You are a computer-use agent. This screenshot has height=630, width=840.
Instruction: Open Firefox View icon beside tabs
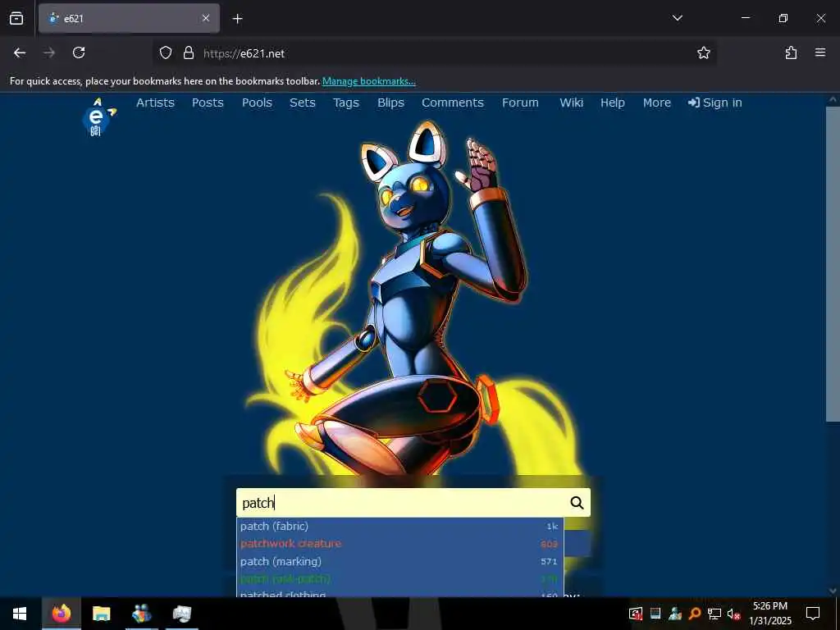16,18
